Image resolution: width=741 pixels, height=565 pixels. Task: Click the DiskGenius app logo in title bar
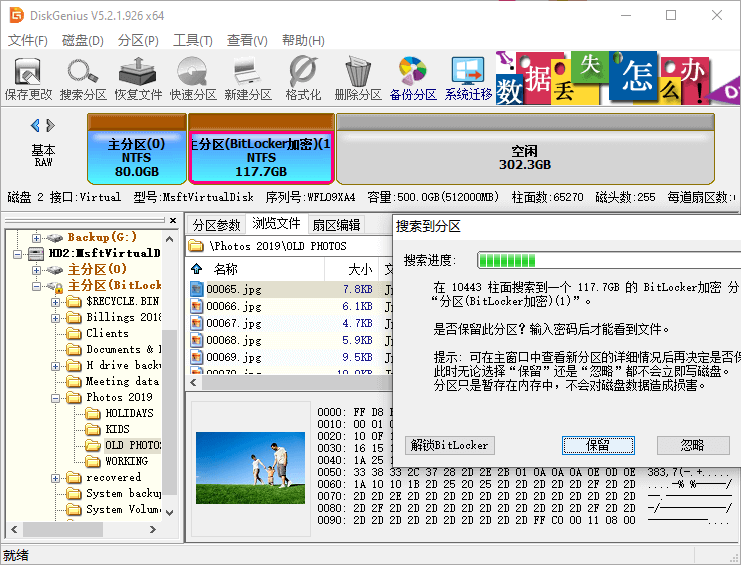tap(17, 15)
